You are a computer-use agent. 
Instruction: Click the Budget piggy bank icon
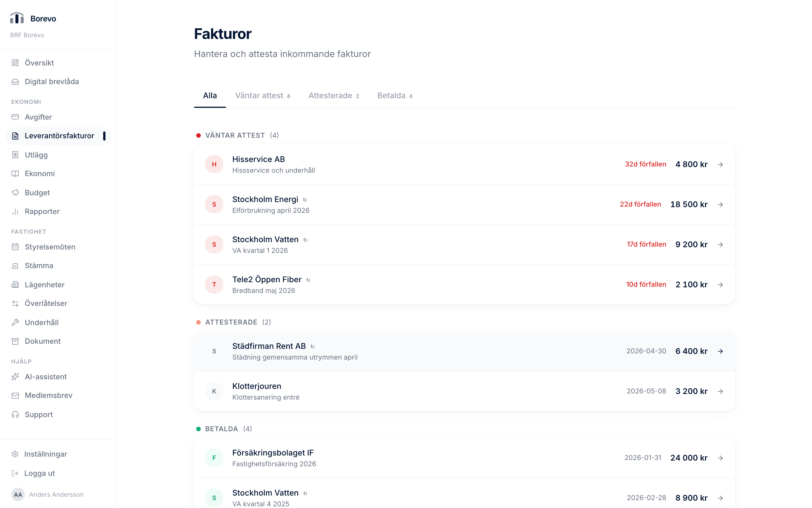click(x=15, y=192)
